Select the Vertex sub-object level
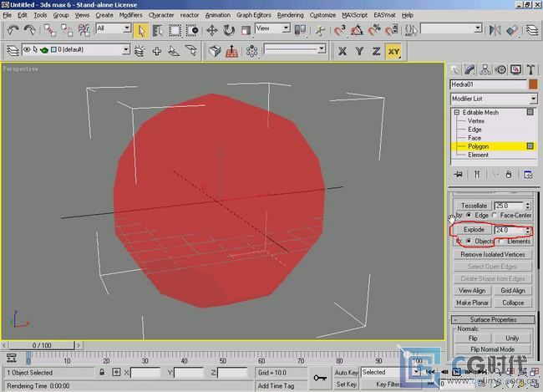Viewport: 543px width, 392px height. pyautogui.click(x=476, y=121)
